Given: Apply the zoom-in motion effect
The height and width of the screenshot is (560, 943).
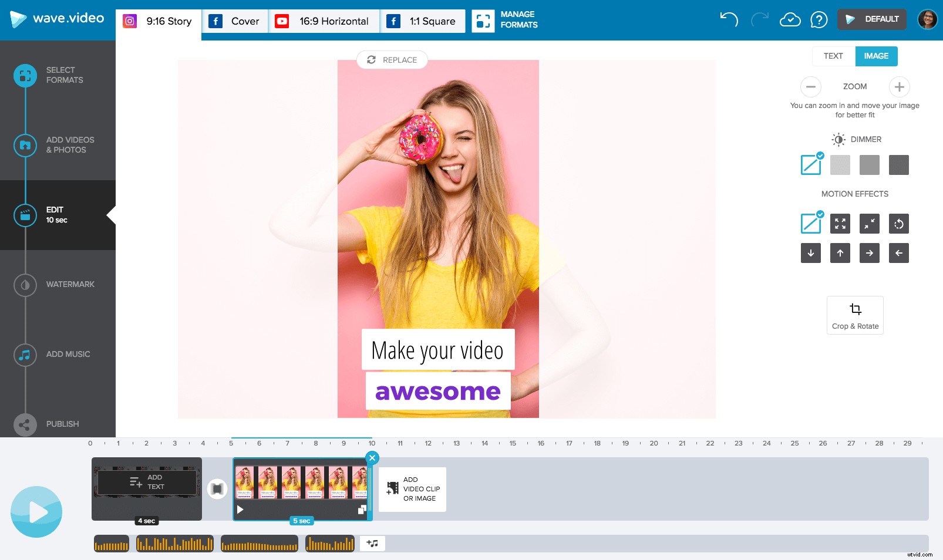Looking at the screenshot, I should point(840,223).
